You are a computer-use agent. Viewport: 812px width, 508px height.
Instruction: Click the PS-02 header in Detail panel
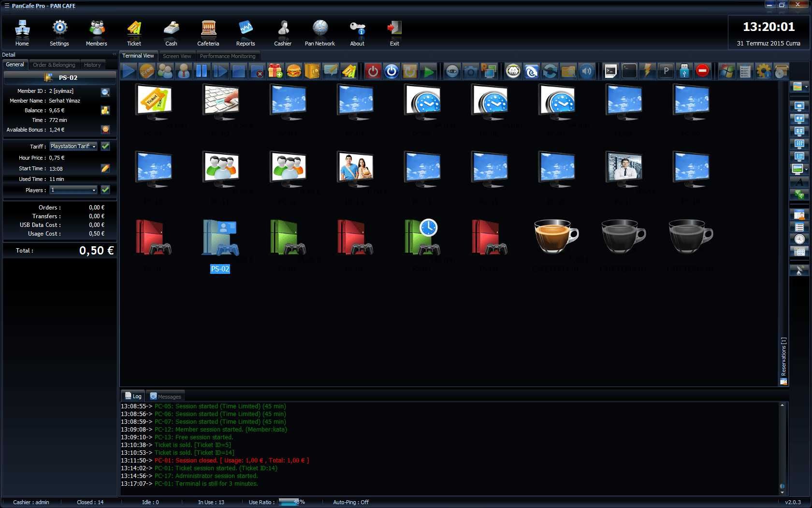(x=60, y=77)
